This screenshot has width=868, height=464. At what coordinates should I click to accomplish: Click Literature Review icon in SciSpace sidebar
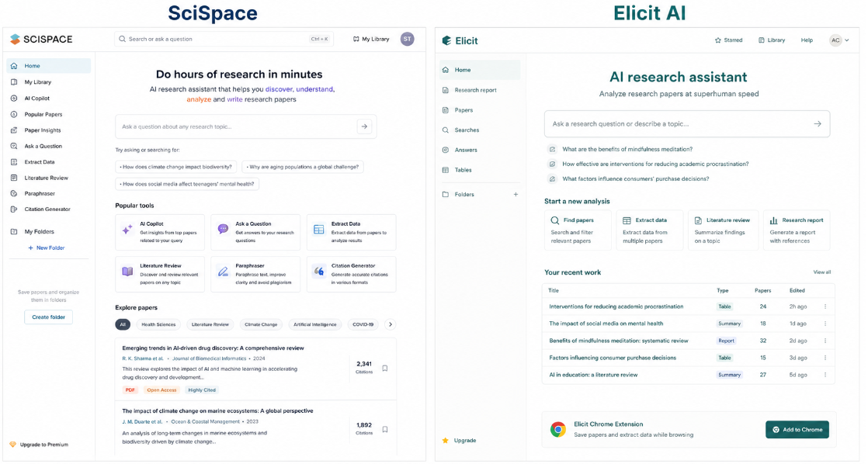click(14, 178)
